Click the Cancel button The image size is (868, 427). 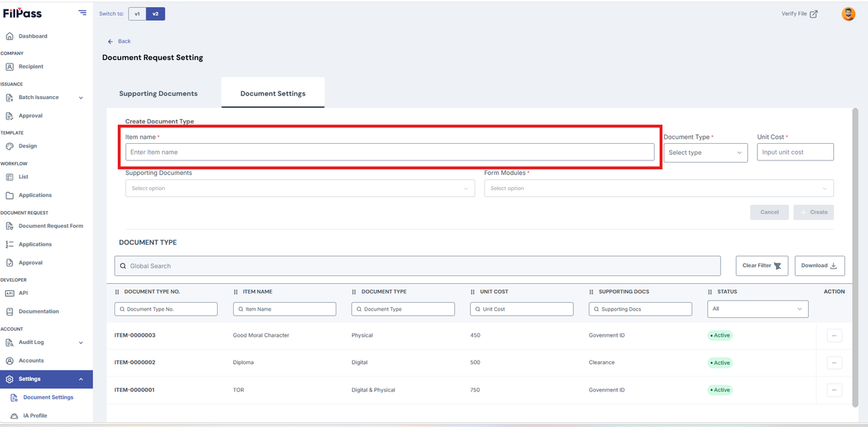tap(770, 212)
